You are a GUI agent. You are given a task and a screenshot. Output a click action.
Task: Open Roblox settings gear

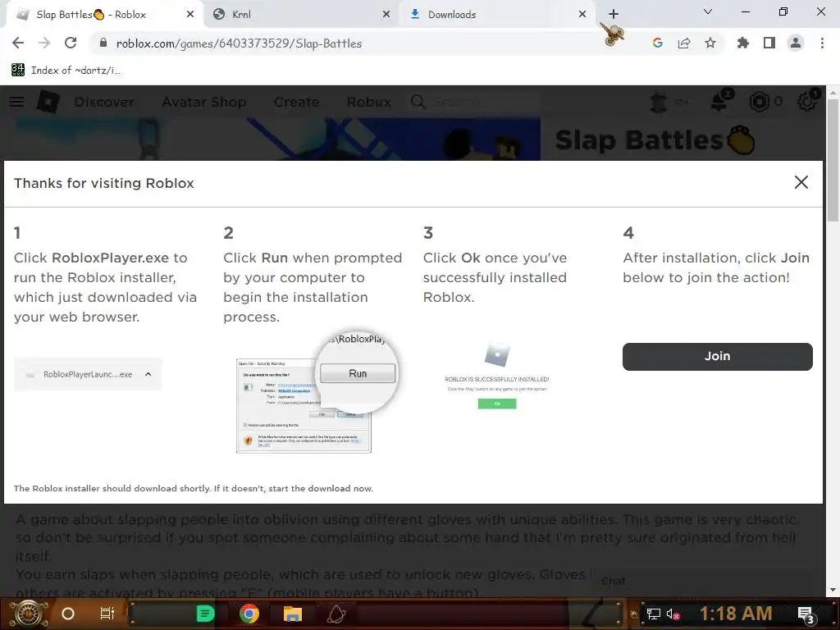point(807,101)
